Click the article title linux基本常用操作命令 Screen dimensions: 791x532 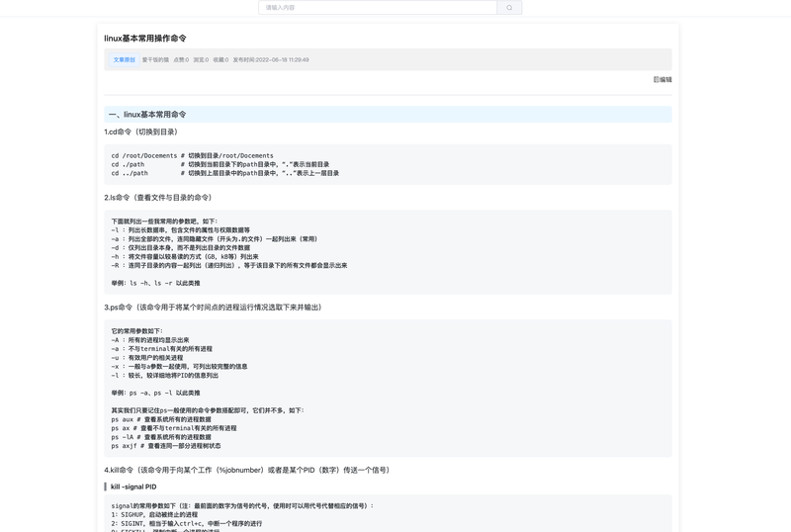(145, 39)
